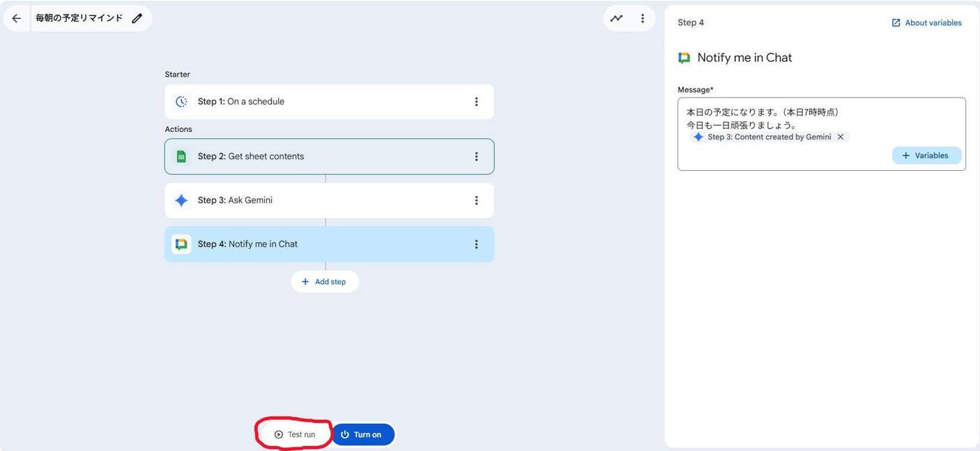Image resolution: width=980 pixels, height=451 pixels.
Task: Click the schedule clock icon in Step 1
Action: tap(181, 102)
